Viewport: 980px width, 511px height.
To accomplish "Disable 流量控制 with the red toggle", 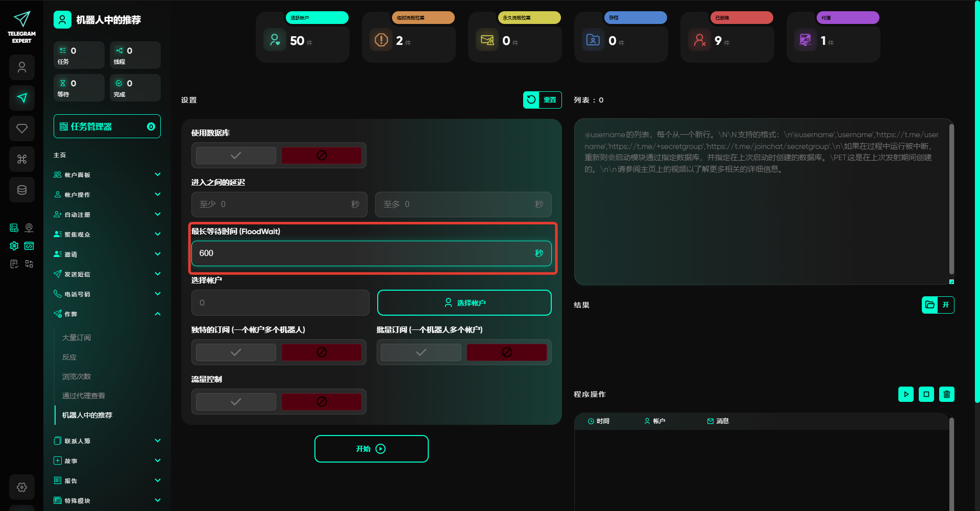I will (x=322, y=402).
